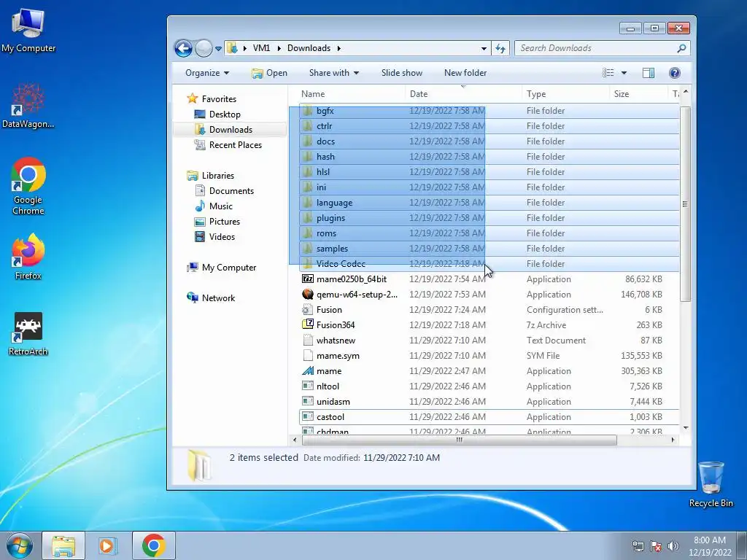Click the Forward navigation arrow in Explorer
The height and width of the screenshot is (560, 747).
tap(204, 48)
